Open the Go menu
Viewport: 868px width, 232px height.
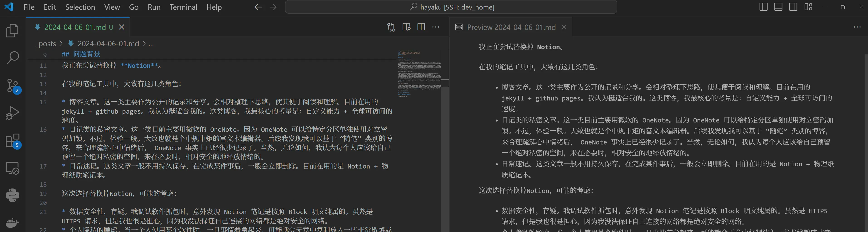[134, 7]
